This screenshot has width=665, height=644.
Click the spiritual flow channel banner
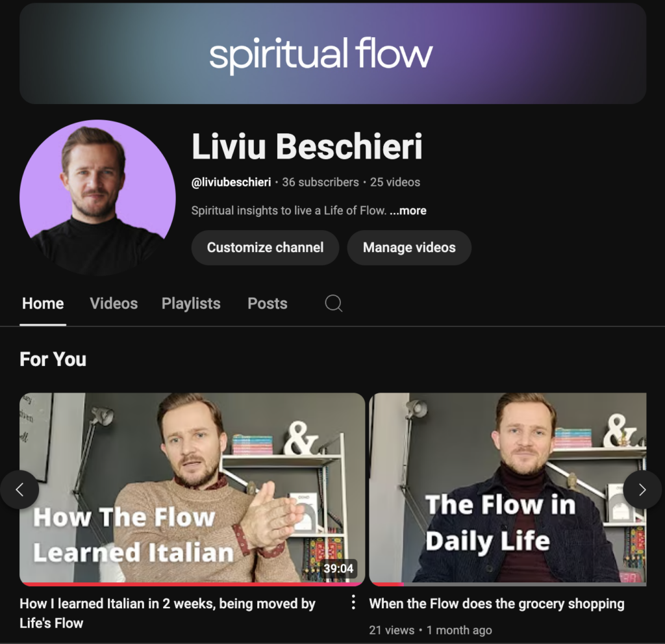(x=333, y=53)
